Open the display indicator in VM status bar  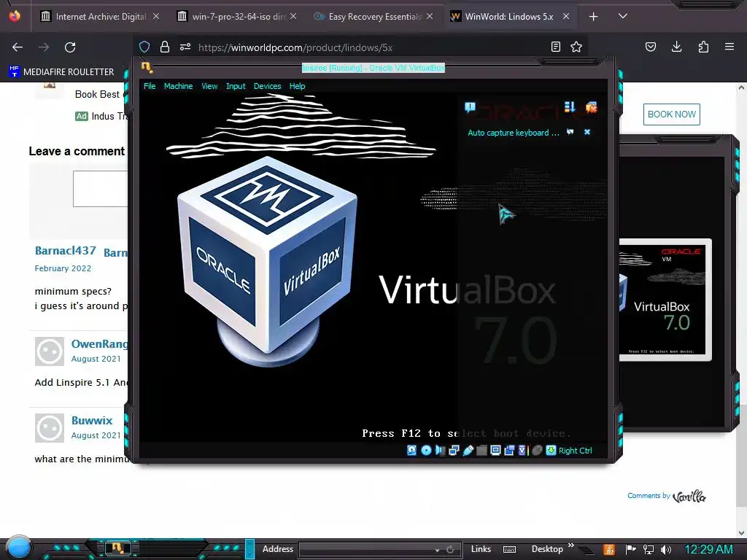click(x=495, y=451)
